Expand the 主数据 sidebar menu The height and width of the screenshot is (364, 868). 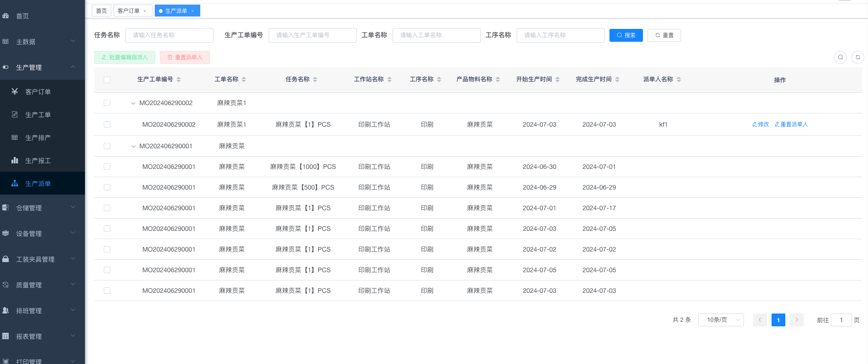pos(73,41)
